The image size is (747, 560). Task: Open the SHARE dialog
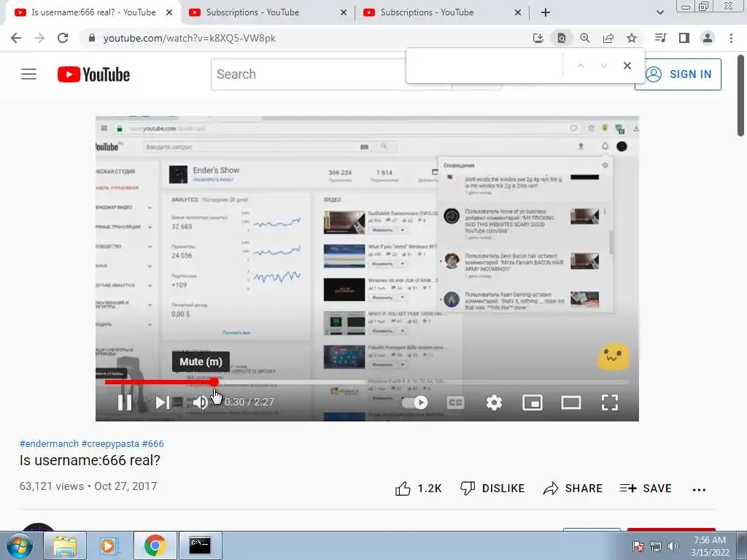(x=573, y=489)
